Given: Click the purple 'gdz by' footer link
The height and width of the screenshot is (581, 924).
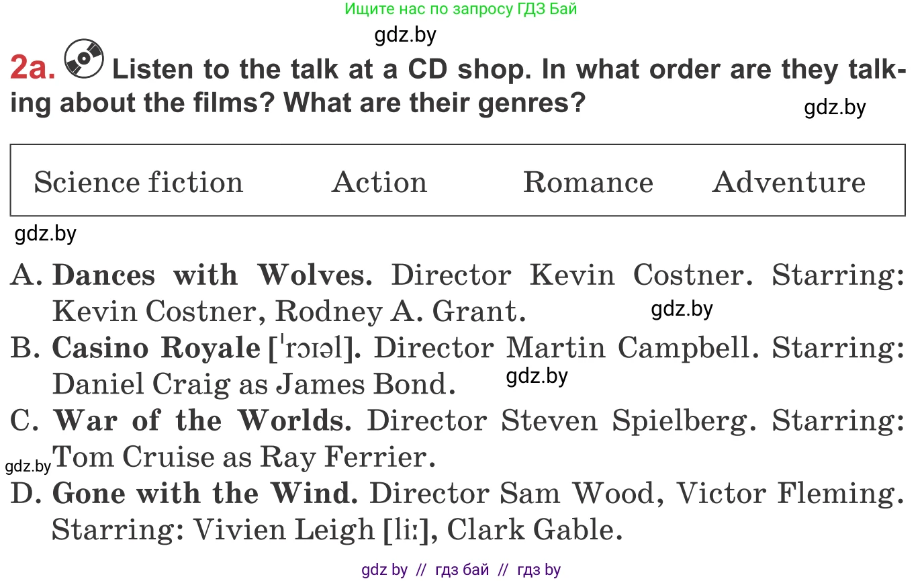Looking at the screenshot, I should coord(384,570).
